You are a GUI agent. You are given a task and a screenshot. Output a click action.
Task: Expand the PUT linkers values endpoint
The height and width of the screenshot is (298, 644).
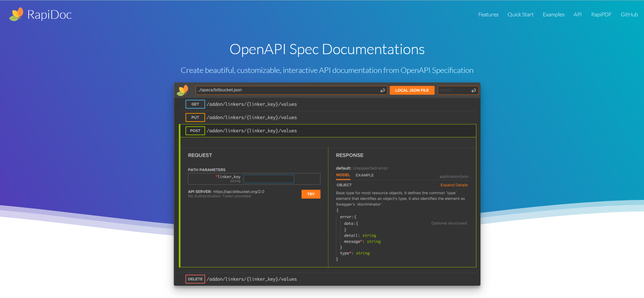click(327, 117)
